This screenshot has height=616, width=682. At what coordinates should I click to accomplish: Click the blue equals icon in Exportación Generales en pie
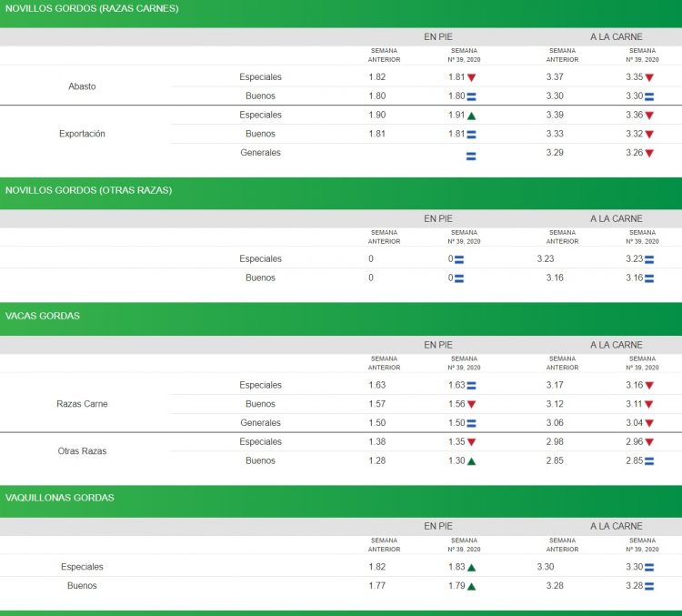tap(471, 156)
